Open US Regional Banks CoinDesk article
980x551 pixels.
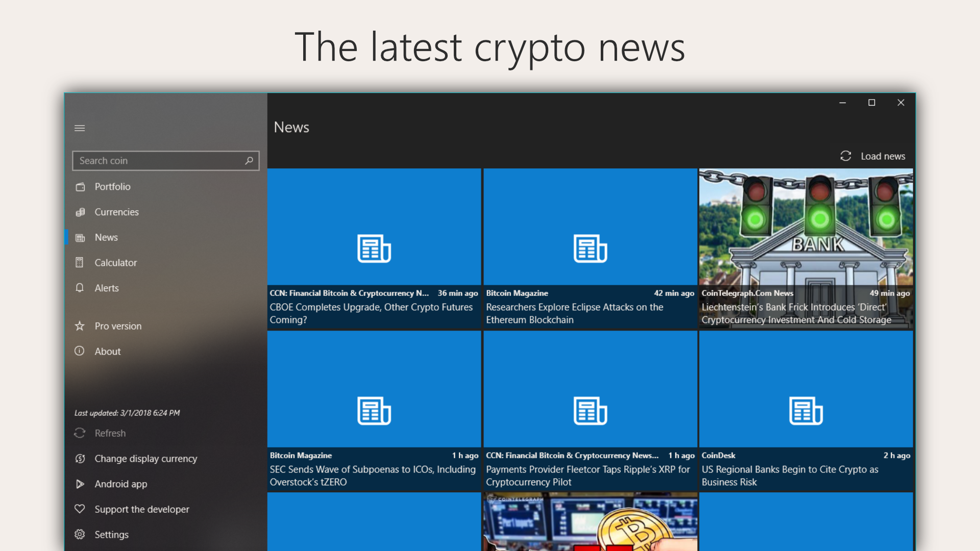pyautogui.click(x=805, y=411)
